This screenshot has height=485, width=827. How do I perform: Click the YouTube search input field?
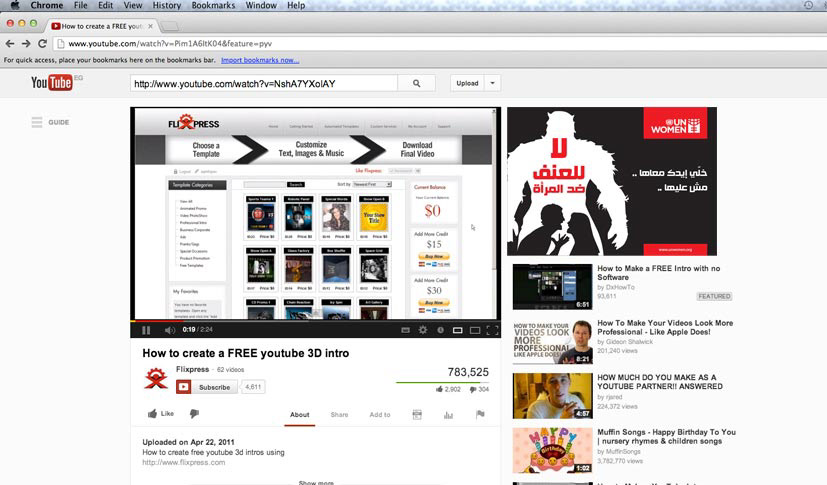pos(264,83)
